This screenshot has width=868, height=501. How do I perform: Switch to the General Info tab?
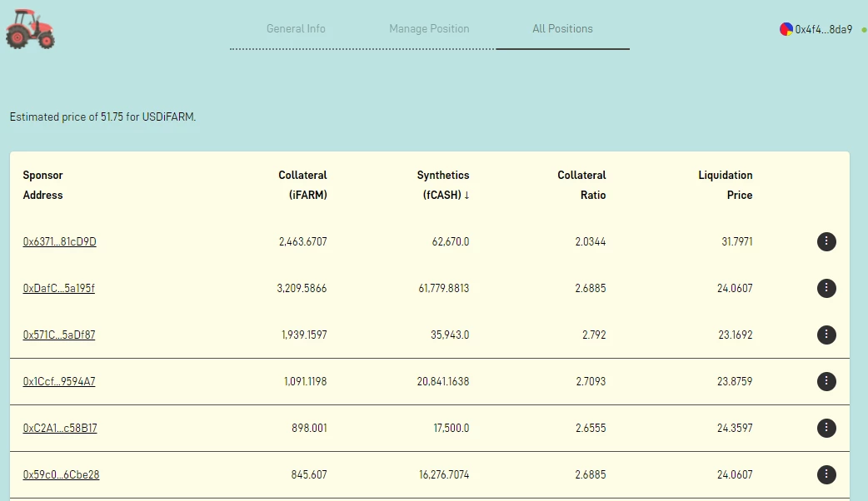point(296,29)
